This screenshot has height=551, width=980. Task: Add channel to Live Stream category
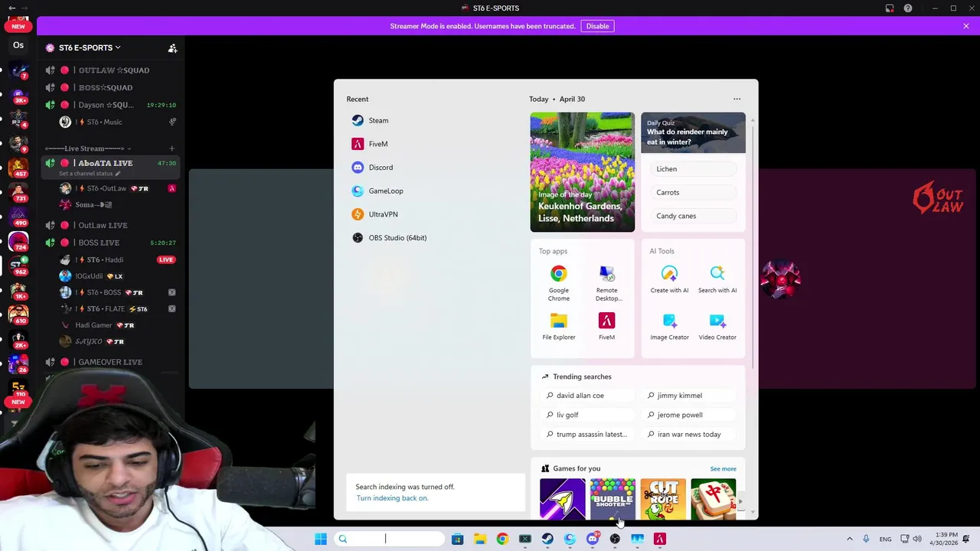pos(171,148)
